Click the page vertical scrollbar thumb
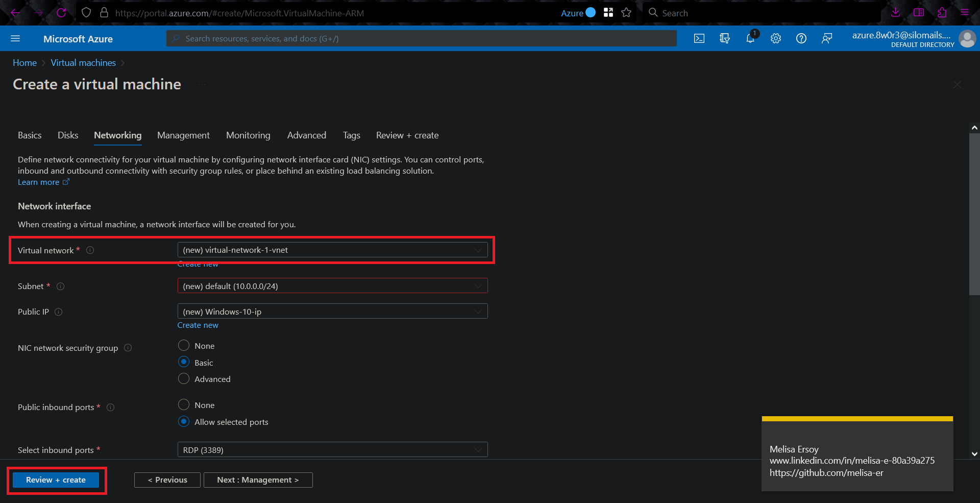 tap(974, 214)
